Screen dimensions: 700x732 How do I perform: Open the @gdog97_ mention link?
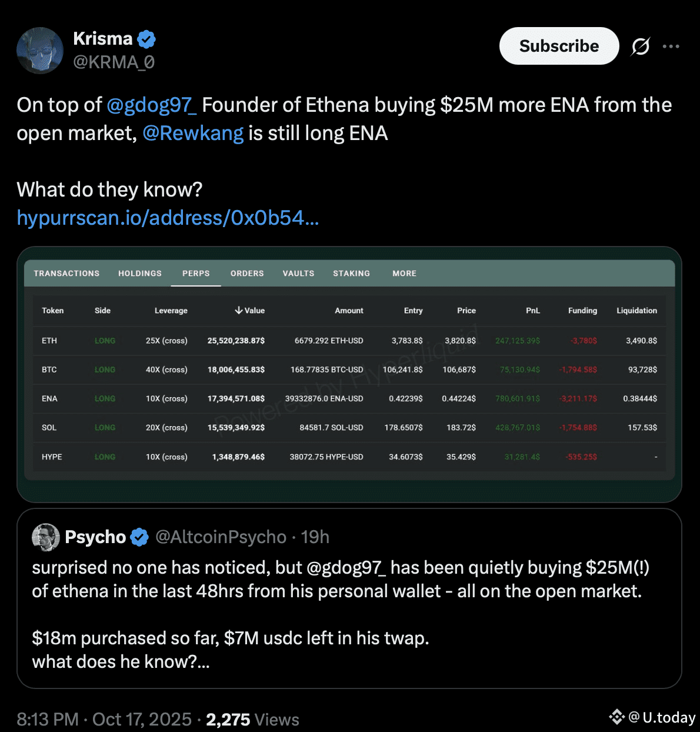[151, 105]
